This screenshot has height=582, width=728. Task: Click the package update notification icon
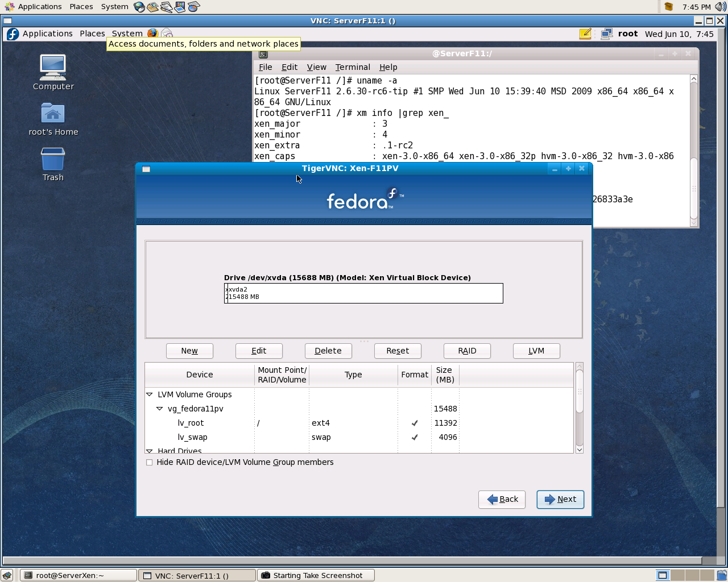click(669, 7)
